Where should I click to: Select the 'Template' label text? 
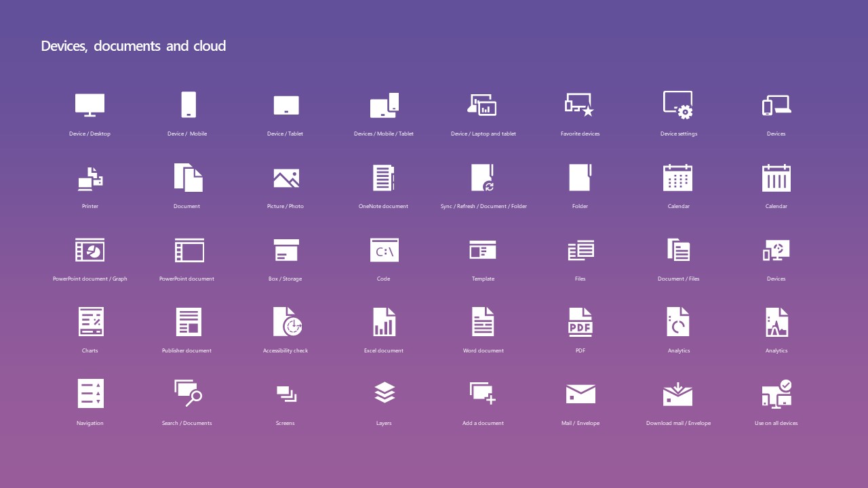pos(484,279)
